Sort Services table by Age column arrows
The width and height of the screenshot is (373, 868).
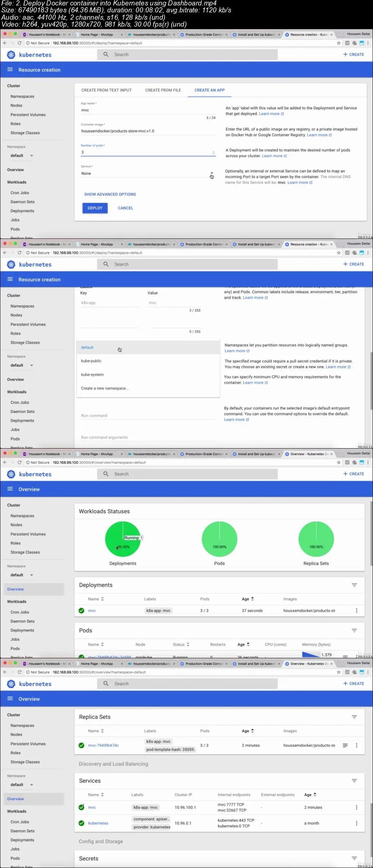pos(315,795)
